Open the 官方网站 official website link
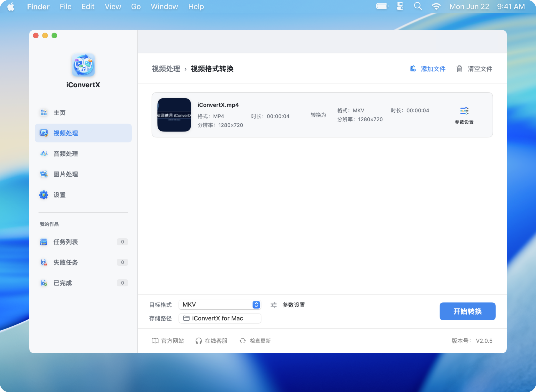 tap(168, 341)
